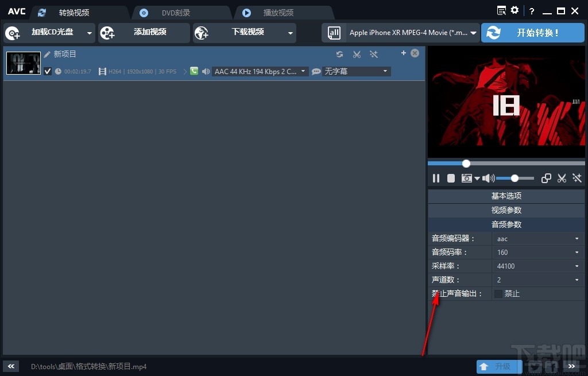588x376 pixels.
Task: Pause the preview playback
Action: pos(436,178)
